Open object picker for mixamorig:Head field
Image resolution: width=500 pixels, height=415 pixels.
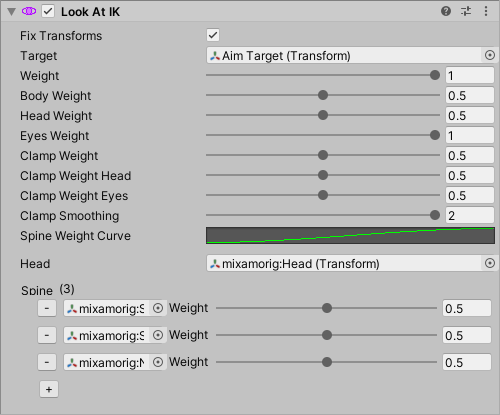(490, 263)
